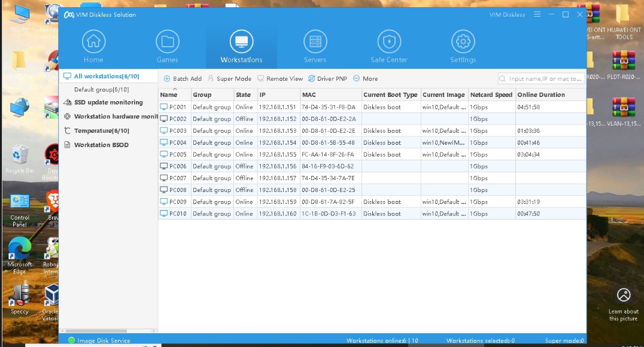Image resolution: width=644 pixels, height=347 pixels.
Task: Open the Safe Center shield icon
Action: tap(389, 47)
